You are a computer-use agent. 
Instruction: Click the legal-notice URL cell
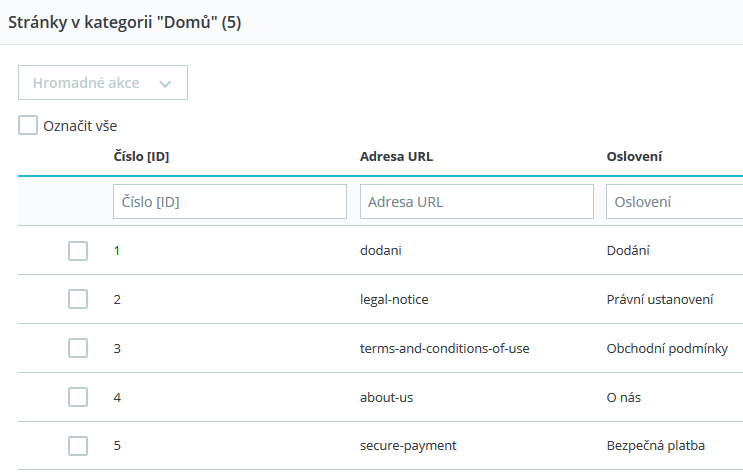pyautogui.click(x=394, y=299)
